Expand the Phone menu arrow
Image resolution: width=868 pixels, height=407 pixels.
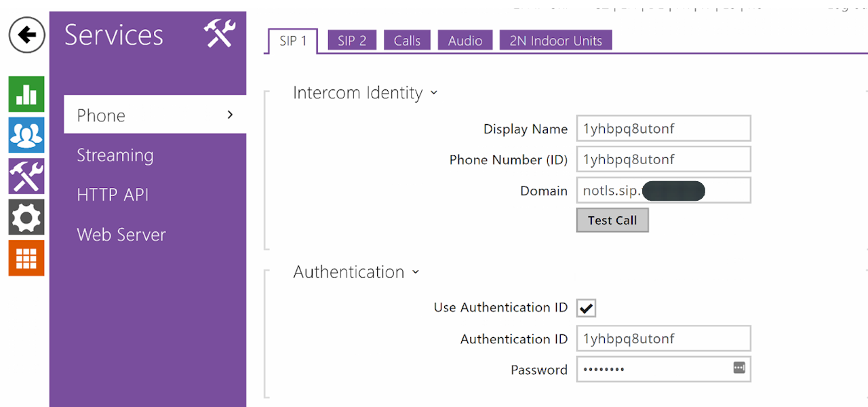point(230,115)
